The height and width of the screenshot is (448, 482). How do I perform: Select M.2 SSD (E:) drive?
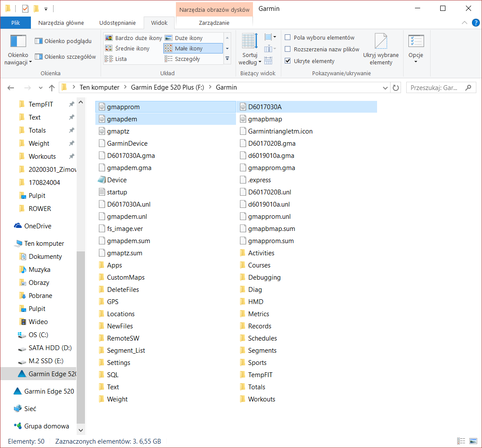point(41,361)
